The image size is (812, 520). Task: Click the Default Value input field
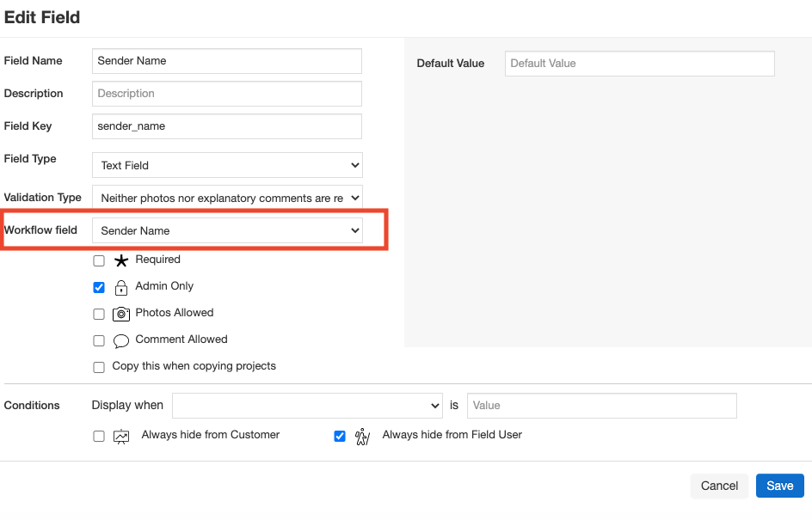pos(639,63)
